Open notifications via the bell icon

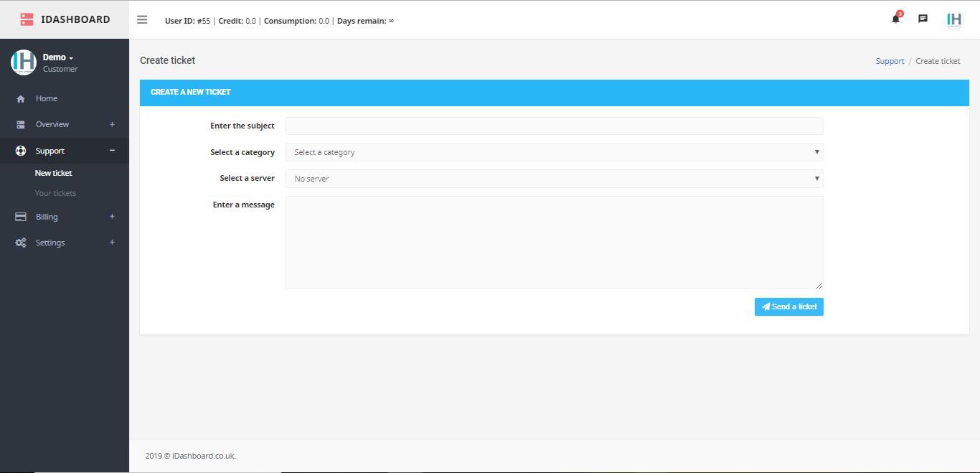click(895, 19)
